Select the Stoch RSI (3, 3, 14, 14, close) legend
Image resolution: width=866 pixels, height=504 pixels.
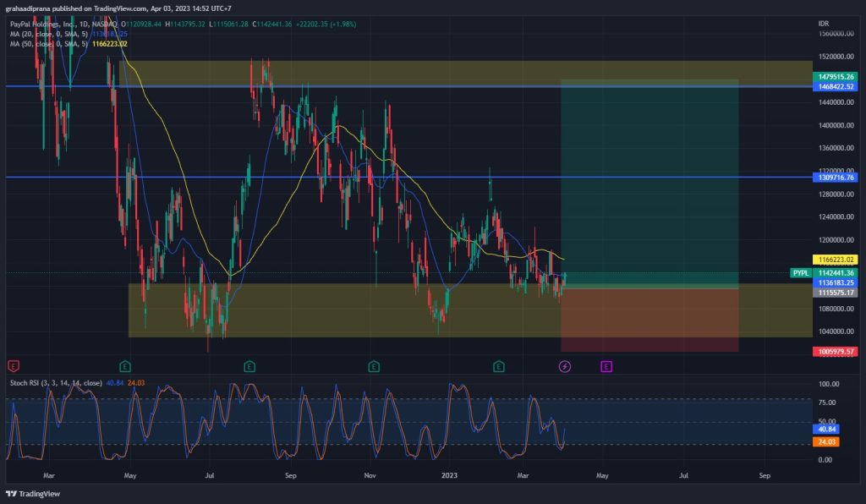56,382
